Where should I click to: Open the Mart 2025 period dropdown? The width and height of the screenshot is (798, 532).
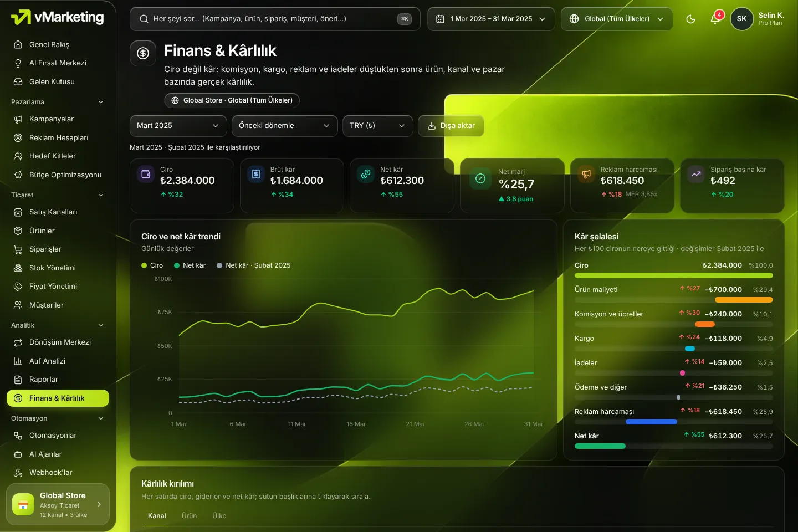pyautogui.click(x=178, y=126)
